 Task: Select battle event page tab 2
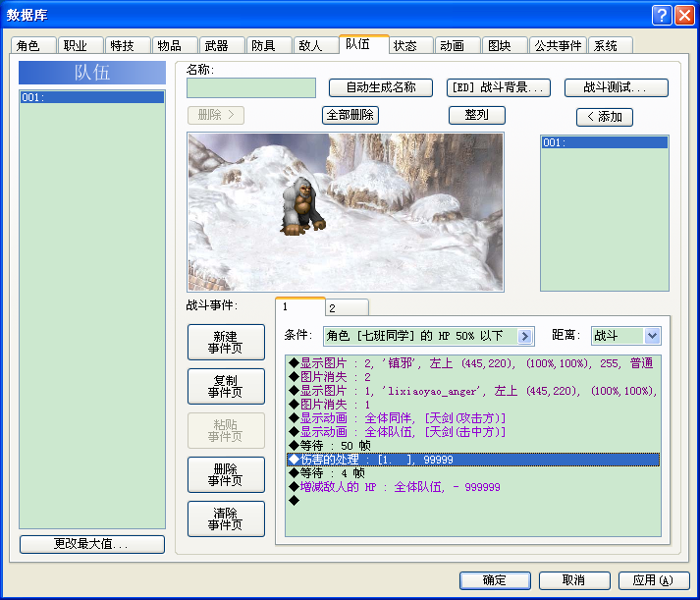(x=347, y=308)
